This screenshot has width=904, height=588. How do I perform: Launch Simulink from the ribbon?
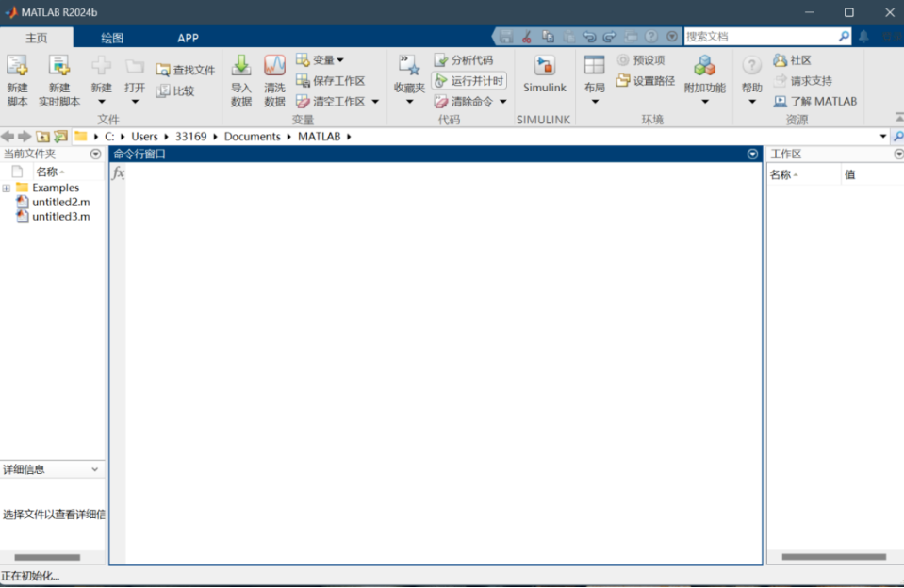point(544,74)
